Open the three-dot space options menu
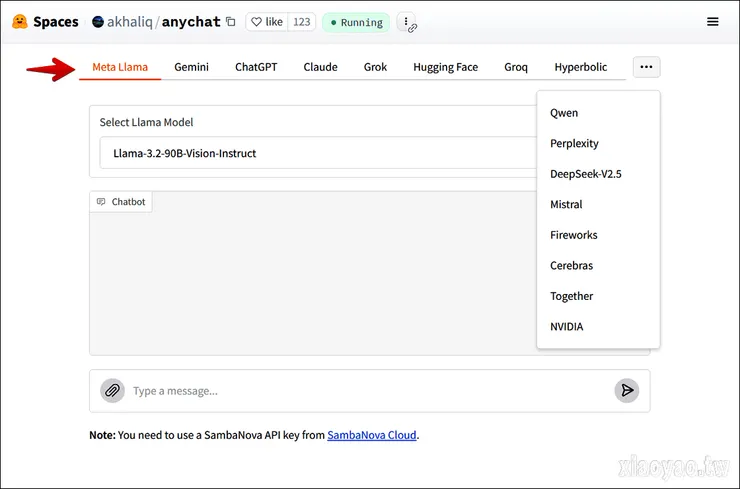 [x=405, y=22]
